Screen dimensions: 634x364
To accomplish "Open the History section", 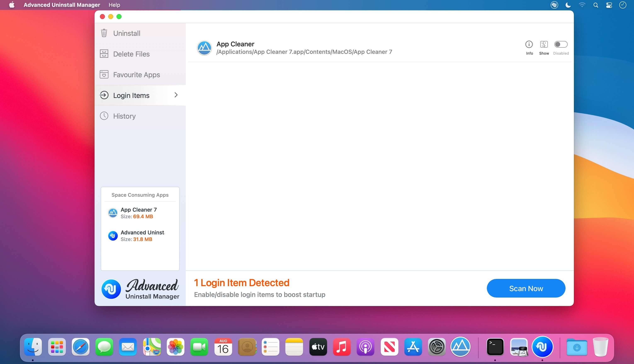I will click(124, 116).
